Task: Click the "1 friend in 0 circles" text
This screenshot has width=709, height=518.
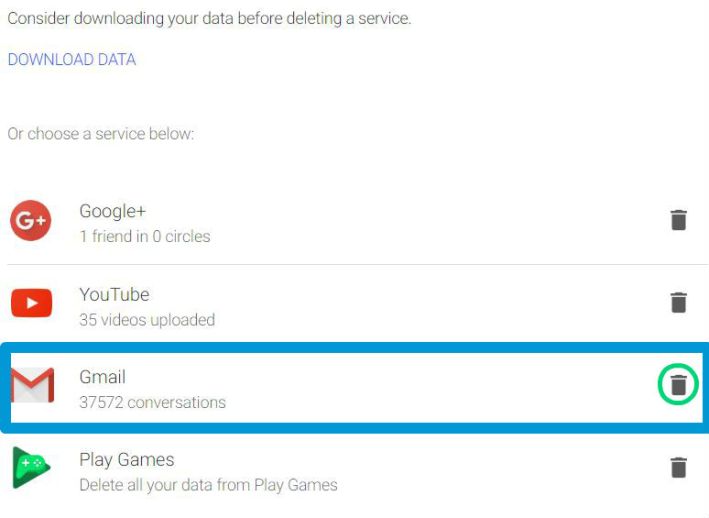Action: tap(144, 237)
